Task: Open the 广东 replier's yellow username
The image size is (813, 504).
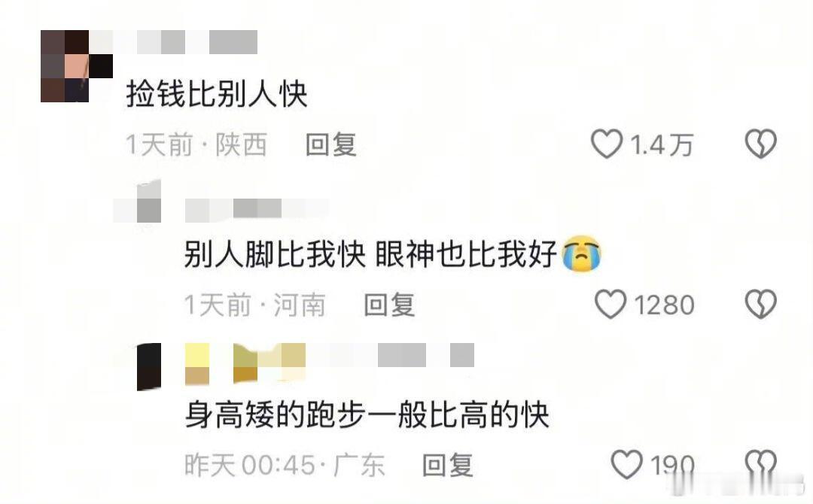Action: (330, 363)
